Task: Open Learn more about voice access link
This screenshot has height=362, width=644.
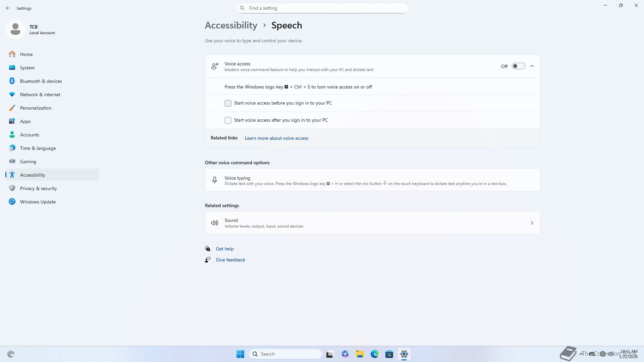Action: [276, 138]
